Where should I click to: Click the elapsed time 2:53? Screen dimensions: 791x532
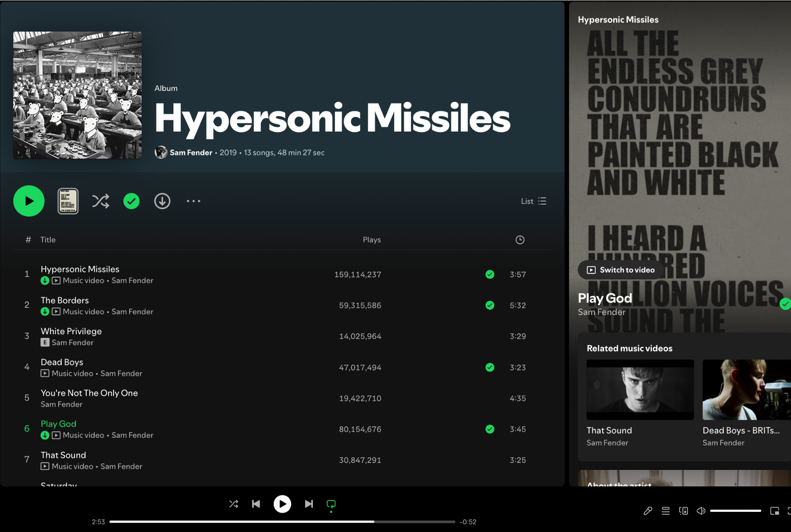tap(98, 522)
